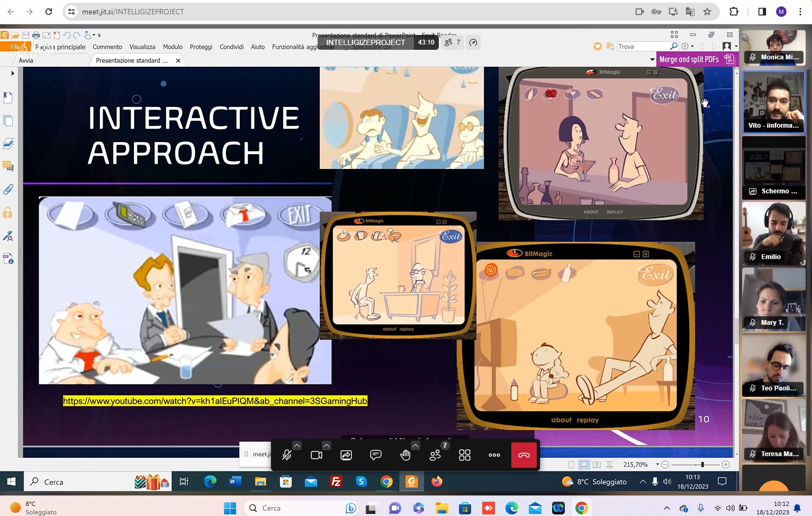Open the Jitsi connection performance indicator
This screenshot has width=812, height=516.
point(473,42)
